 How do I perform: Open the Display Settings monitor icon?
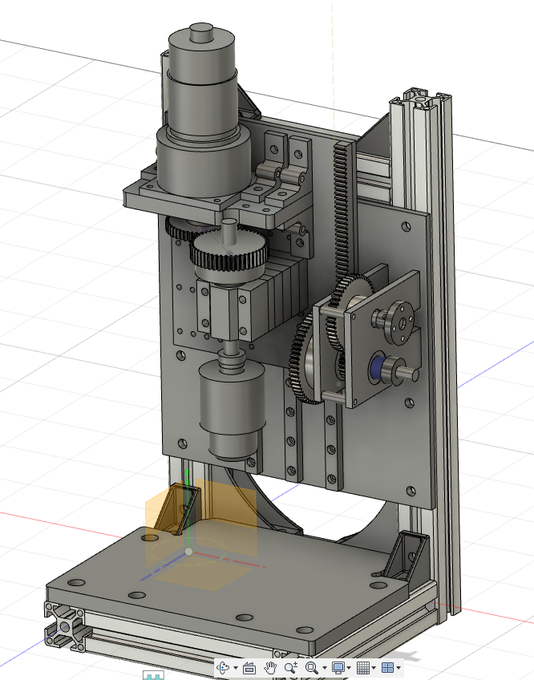[x=338, y=667]
